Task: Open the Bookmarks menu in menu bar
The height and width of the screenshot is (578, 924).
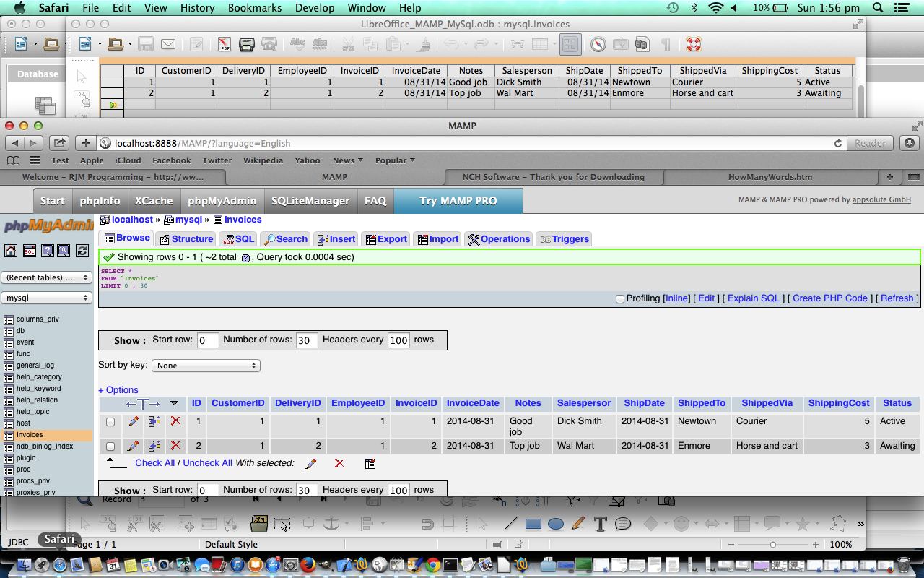Action: tap(255, 8)
